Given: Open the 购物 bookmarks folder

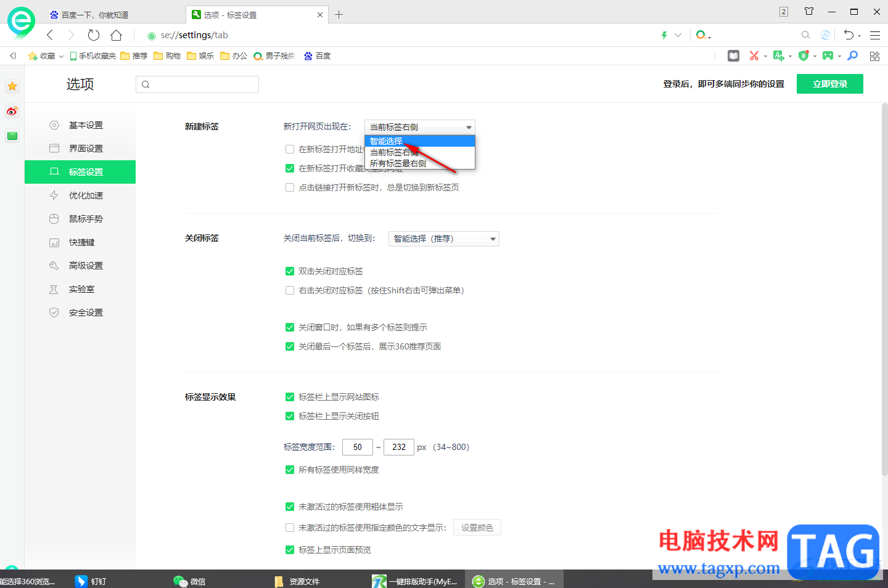Looking at the screenshot, I should tap(167, 56).
